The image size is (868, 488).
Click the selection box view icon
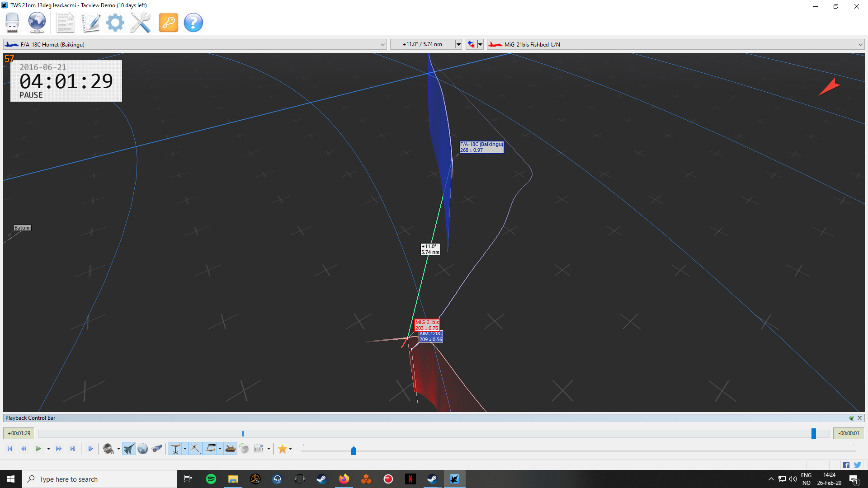pos(259,449)
